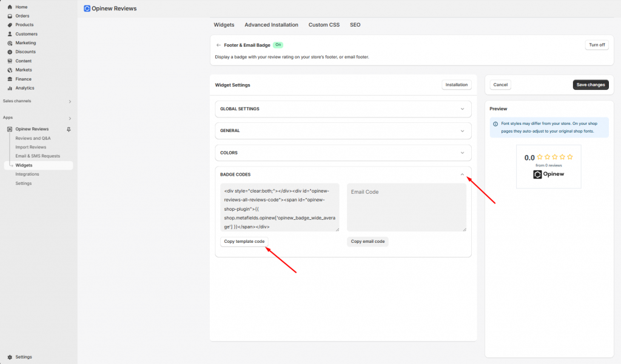This screenshot has height=364, width=621.
Task: Click the Finance bank icon
Action: [10, 79]
